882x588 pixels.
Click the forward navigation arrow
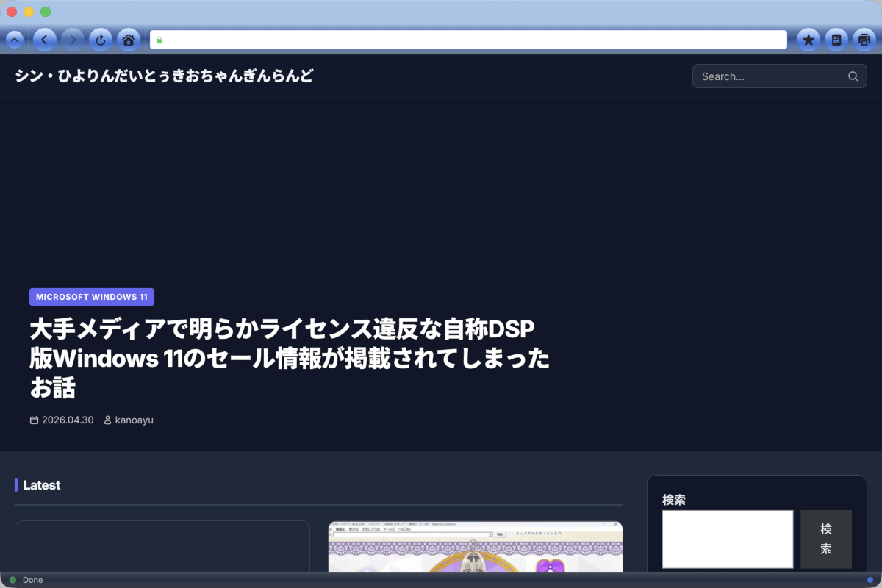[72, 40]
